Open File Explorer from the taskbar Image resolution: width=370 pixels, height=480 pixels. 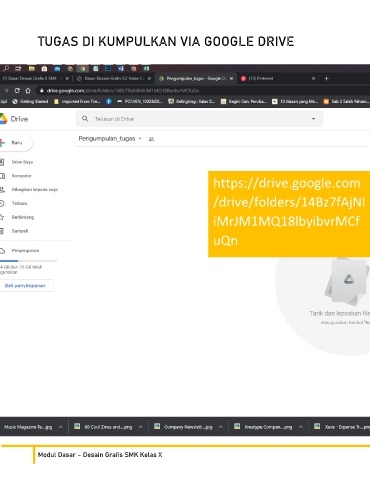pyautogui.click(x=32, y=69)
